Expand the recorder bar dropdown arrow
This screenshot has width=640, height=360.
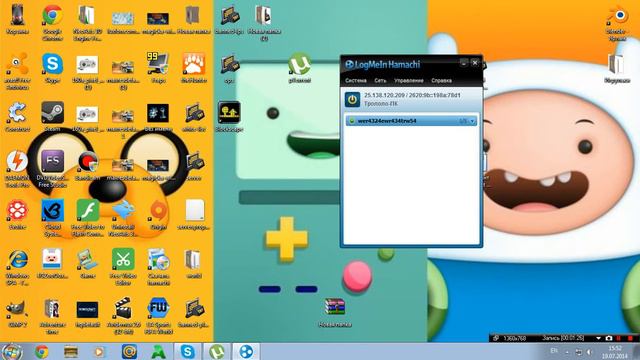point(598,338)
